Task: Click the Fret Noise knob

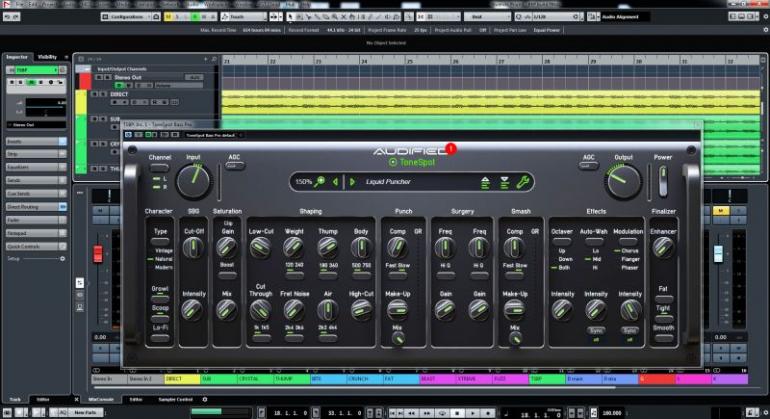Action: pyautogui.click(x=294, y=310)
